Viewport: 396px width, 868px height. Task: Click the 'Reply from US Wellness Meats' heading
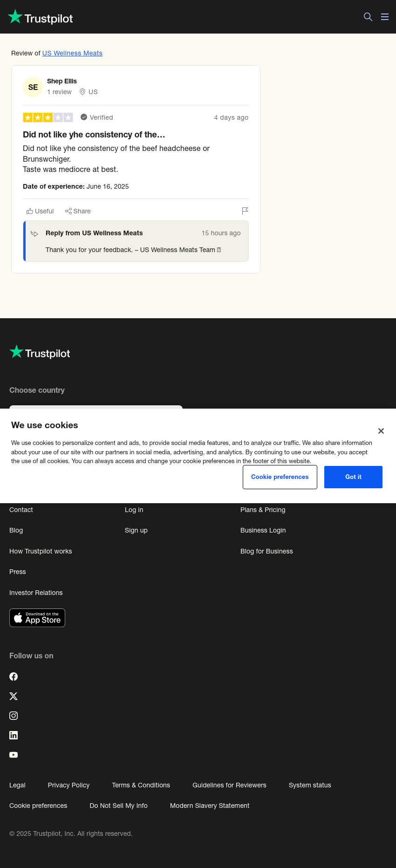click(x=94, y=233)
